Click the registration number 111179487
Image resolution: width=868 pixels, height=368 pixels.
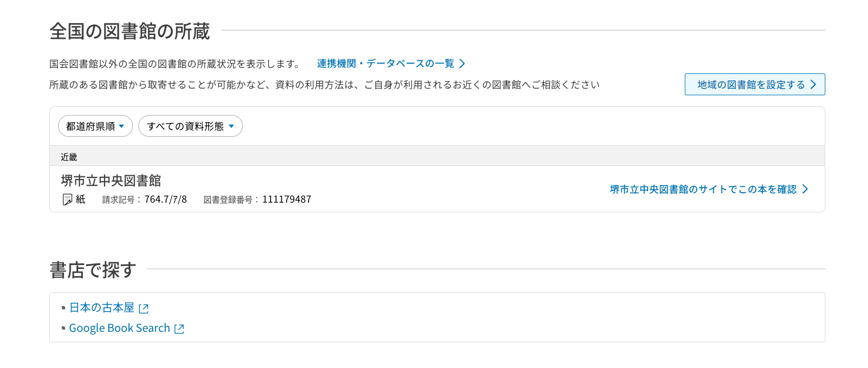coord(287,199)
